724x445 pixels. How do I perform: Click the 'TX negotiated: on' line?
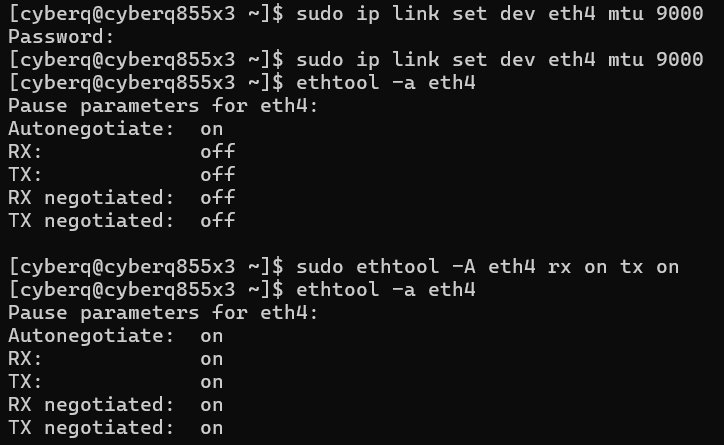[x=115, y=428]
